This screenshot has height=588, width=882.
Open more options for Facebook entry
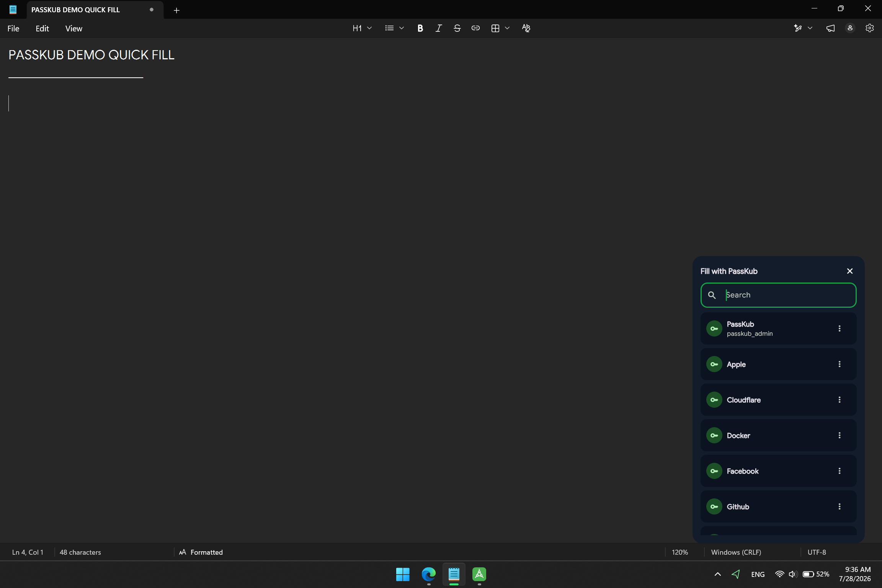point(840,471)
